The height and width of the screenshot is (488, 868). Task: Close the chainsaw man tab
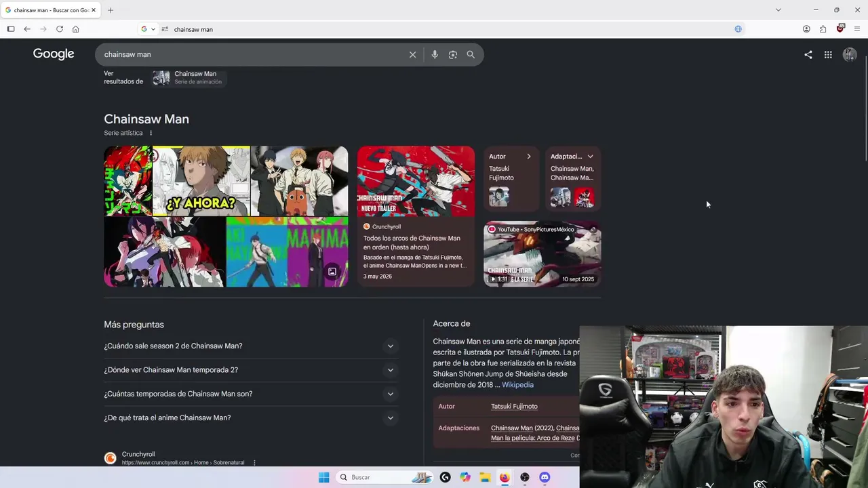[94, 10]
